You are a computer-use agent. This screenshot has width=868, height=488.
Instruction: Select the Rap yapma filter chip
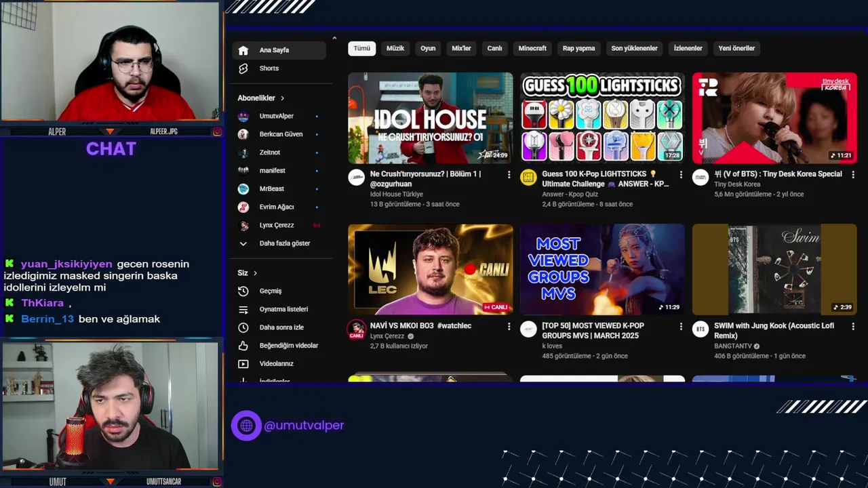[579, 49]
